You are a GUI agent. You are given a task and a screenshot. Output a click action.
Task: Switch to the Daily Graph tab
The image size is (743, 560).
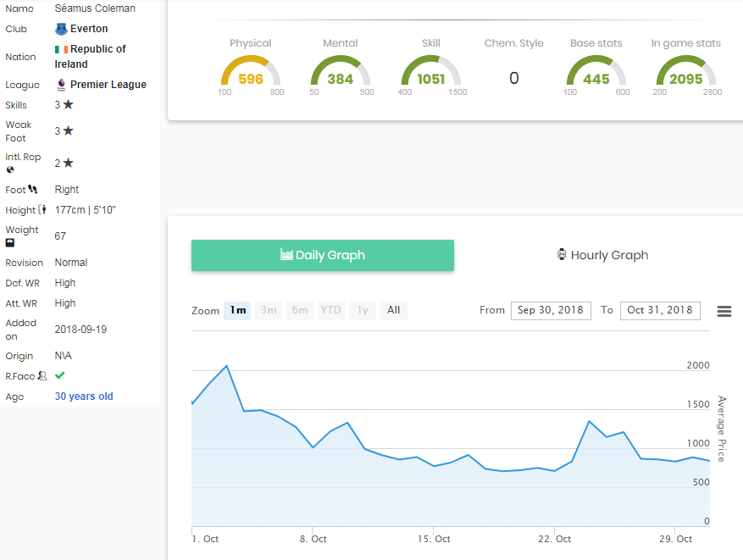coord(322,255)
